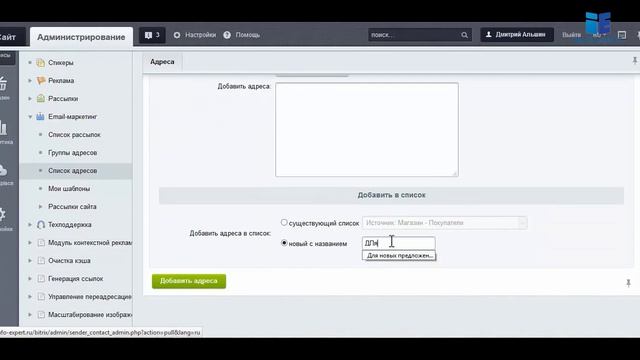Screen dimensions: 640x360
Task: Click the new list name input field
Action: [398, 243]
